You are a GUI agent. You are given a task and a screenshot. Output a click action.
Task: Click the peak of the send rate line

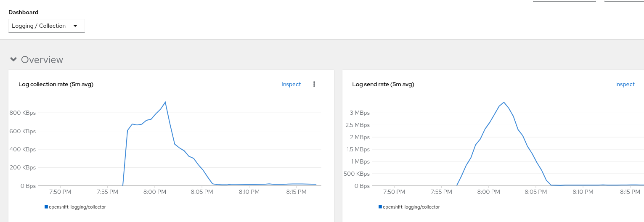(x=504, y=102)
